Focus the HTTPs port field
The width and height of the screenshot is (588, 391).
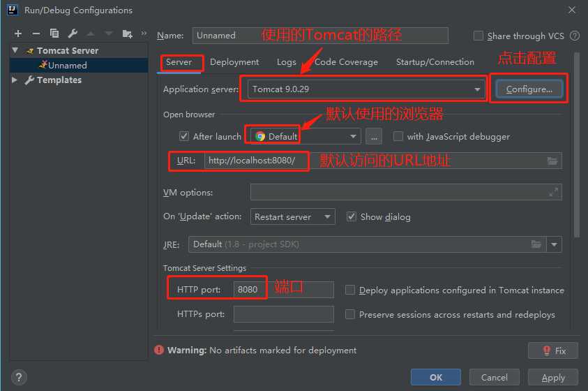coord(283,314)
